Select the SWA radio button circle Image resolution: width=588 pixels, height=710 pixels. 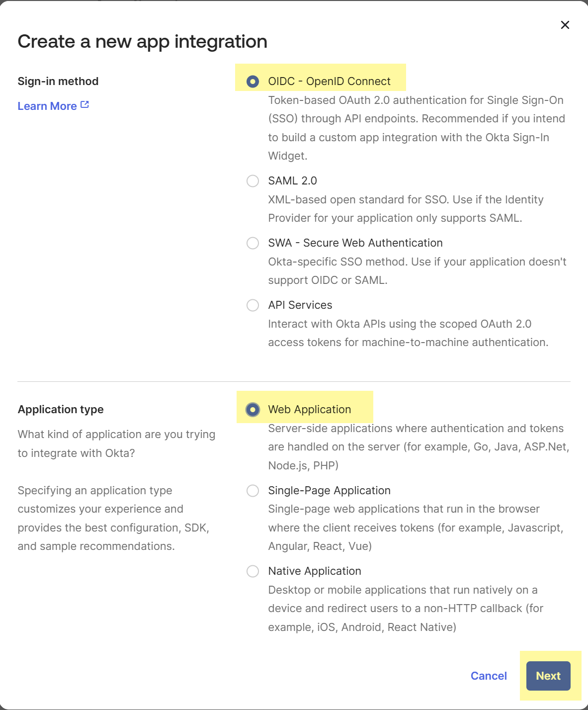pyautogui.click(x=252, y=243)
